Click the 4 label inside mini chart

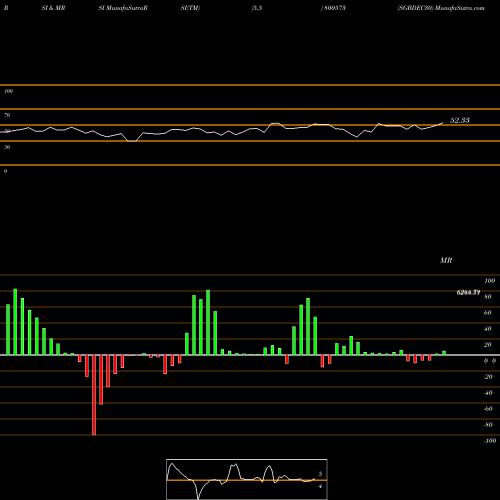coord(320,486)
